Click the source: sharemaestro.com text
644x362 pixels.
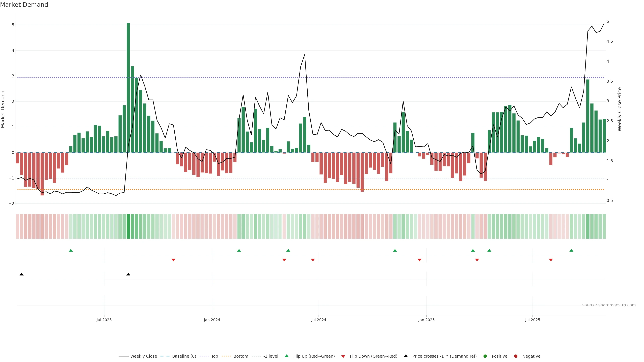[x=609, y=305]
